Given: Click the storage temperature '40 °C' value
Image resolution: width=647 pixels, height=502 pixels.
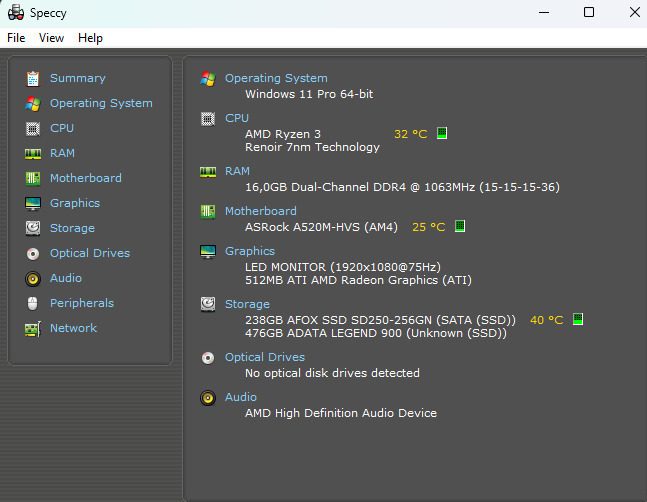Looking at the screenshot, I should tap(547, 321).
